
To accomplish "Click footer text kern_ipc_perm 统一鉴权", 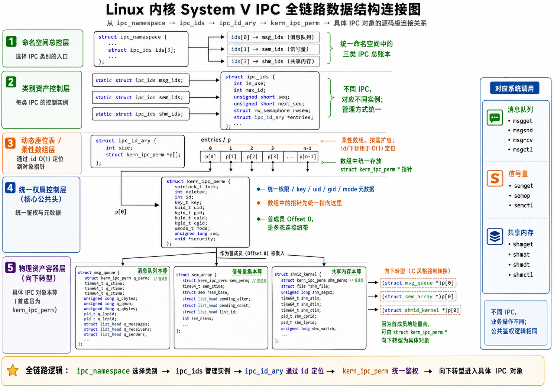I will tap(380, 371).
